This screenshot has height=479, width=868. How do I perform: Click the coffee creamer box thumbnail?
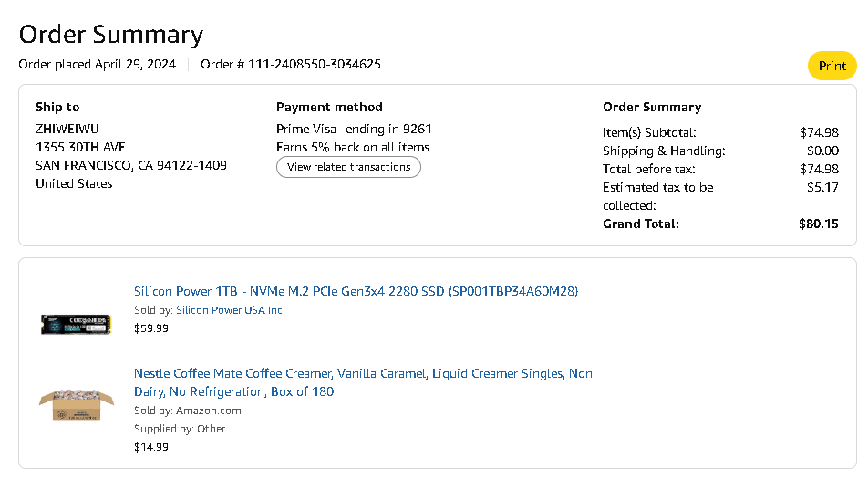click(x=76, y=404)
